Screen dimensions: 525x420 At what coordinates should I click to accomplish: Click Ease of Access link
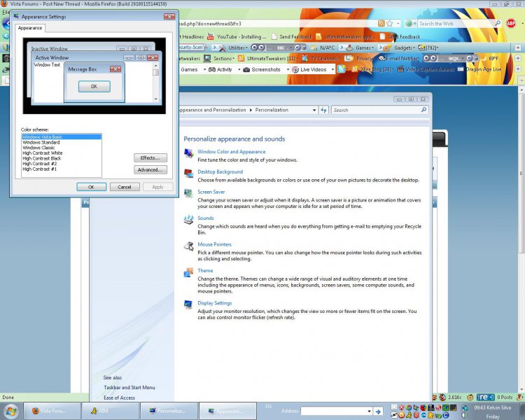119,398
